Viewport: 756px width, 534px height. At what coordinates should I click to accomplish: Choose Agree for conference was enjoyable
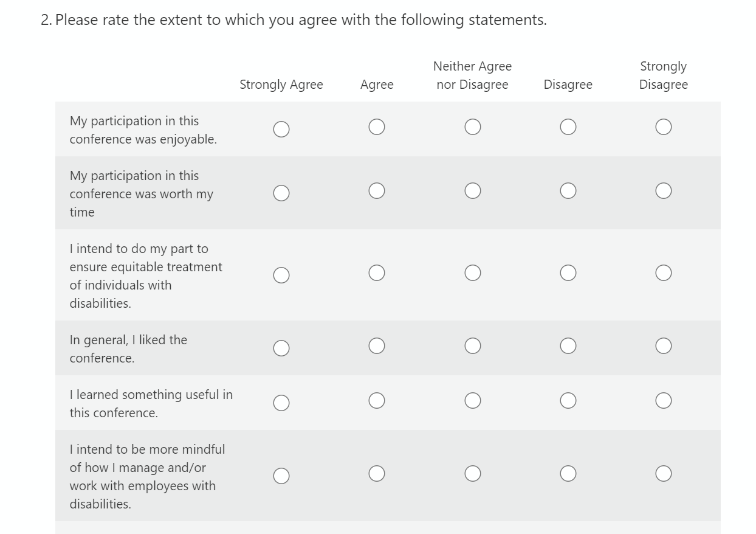tap(377, 127)
